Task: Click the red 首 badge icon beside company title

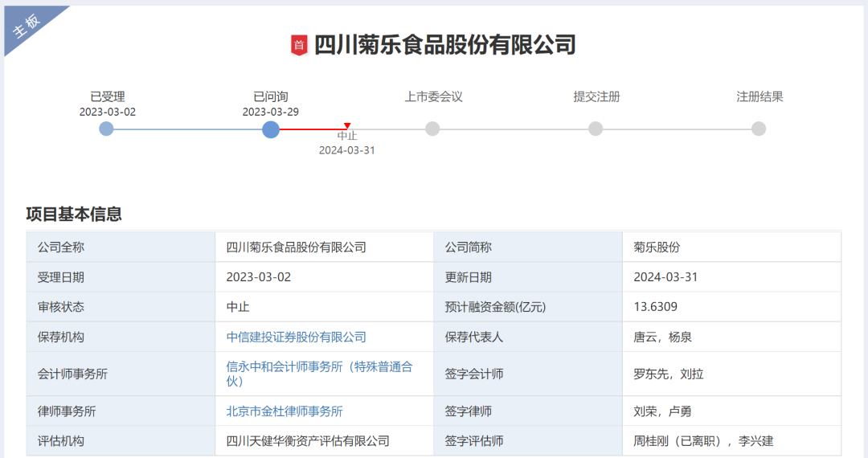Action: pyautogui.click(x=299, y=45)
